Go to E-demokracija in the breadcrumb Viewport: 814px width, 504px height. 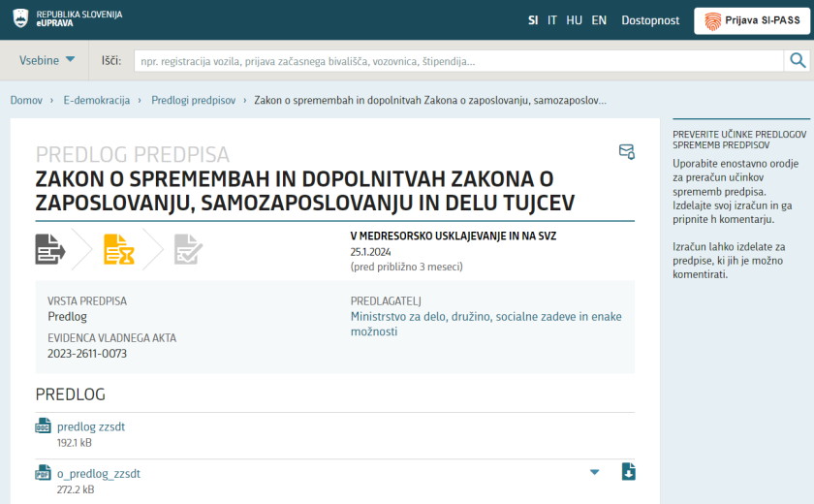point(97,100)
